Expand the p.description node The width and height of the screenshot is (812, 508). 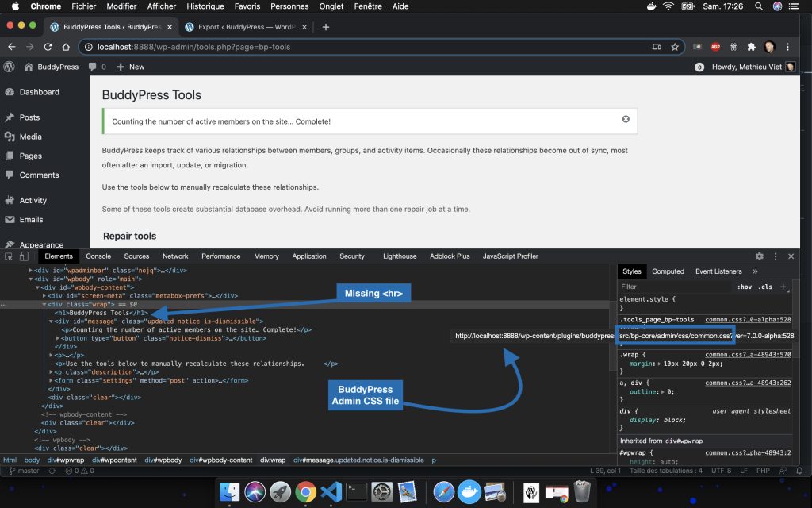point(51,372)
